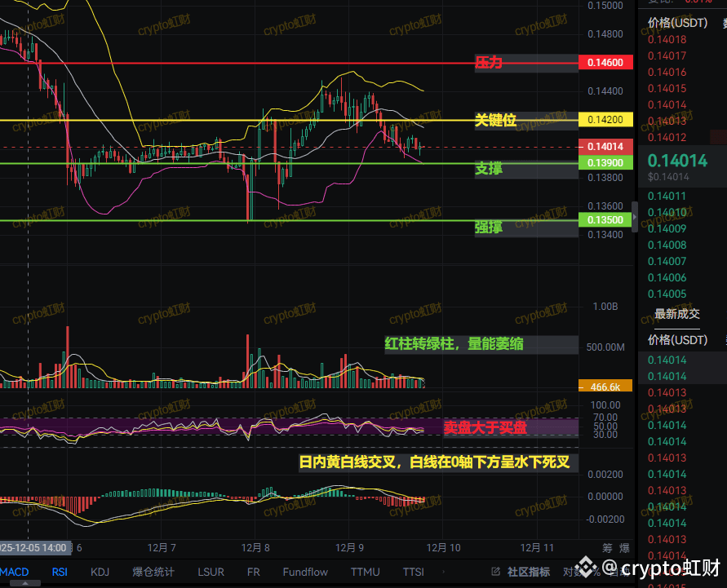Click the order book 价格(USDT) column header
The height and width of the screenshot is (588, 727).
click(x=677, y=23)
